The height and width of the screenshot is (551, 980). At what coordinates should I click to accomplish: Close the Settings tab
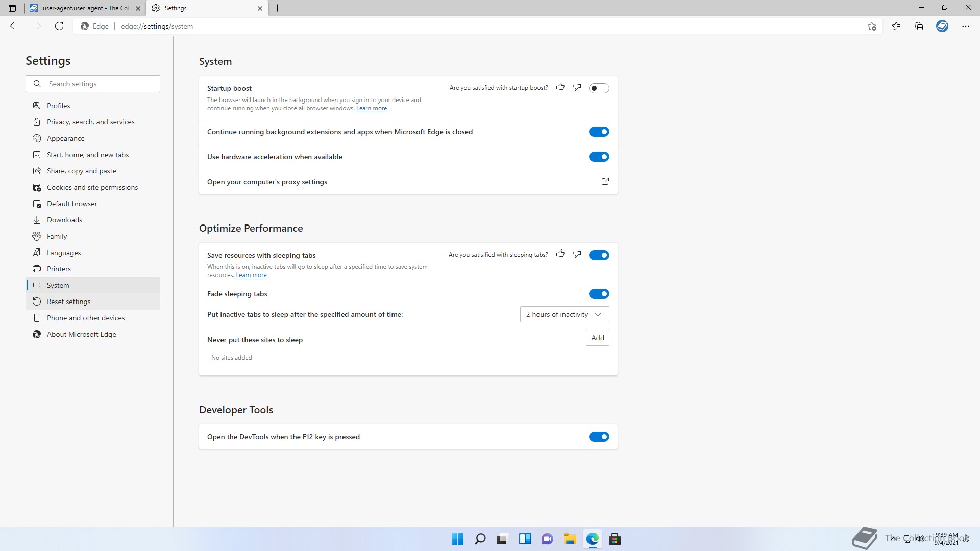[260, 8]
